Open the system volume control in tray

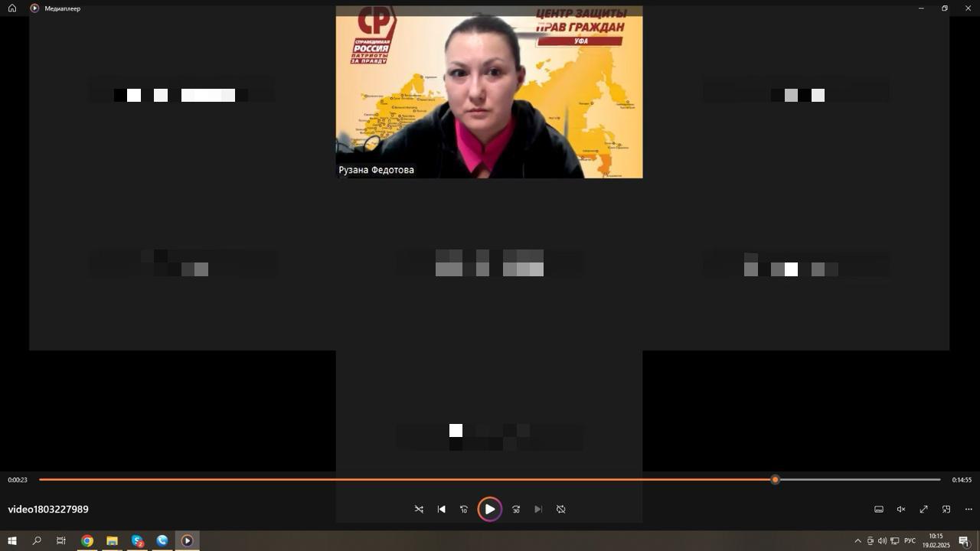coord(882,541)
